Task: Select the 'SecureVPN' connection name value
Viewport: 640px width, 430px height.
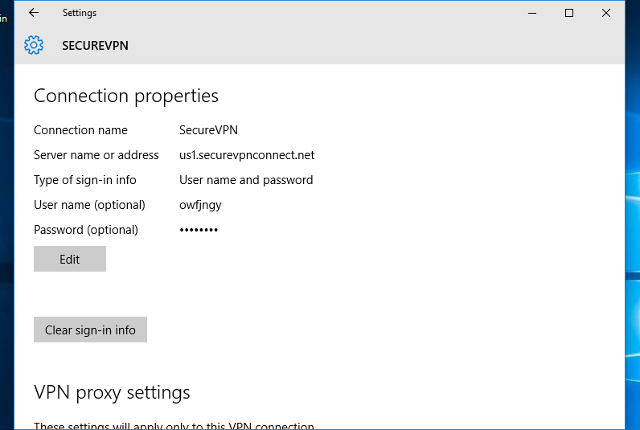Action: click(208, 130)
